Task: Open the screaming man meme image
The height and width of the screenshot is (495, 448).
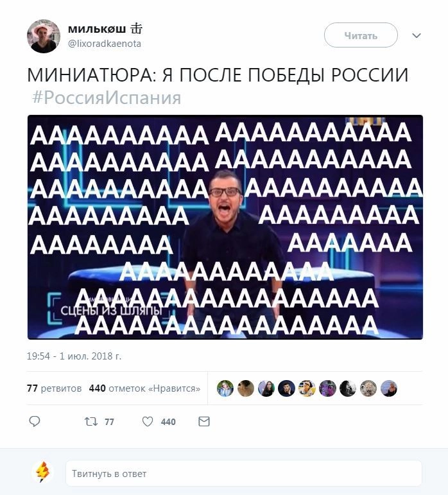Action: point(225,227)
